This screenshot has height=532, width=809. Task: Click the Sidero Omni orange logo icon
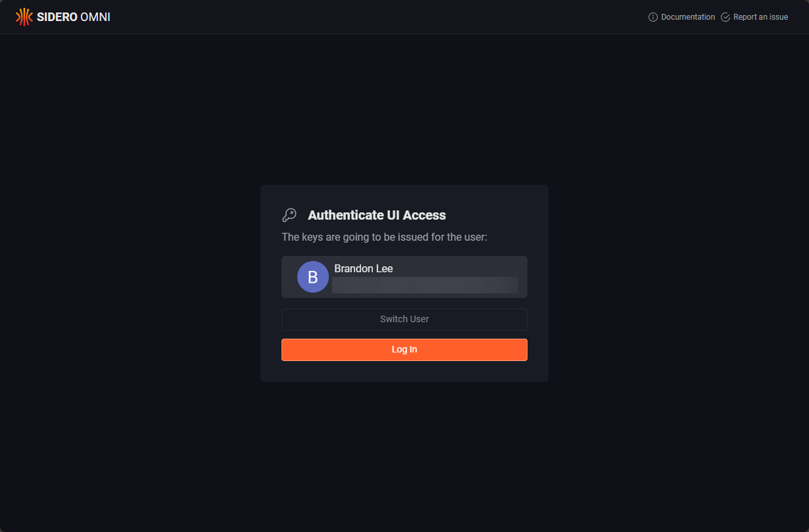[24, 17]
